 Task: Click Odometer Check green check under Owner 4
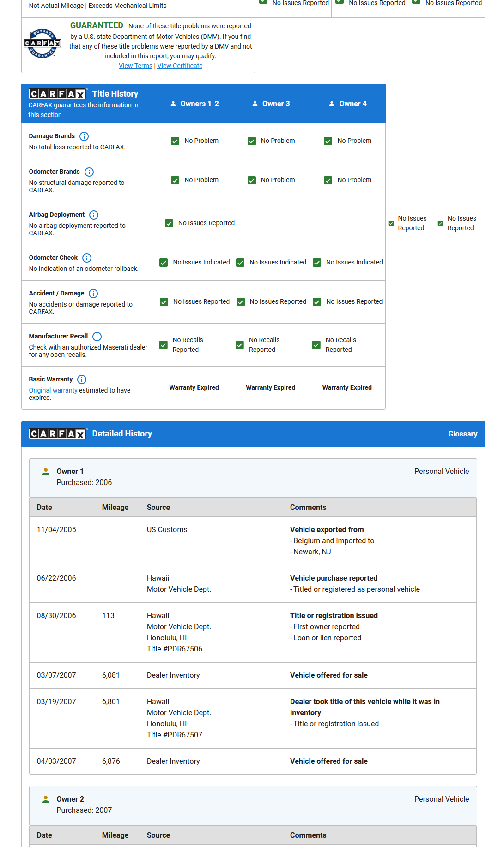click(x=317, y=263)
